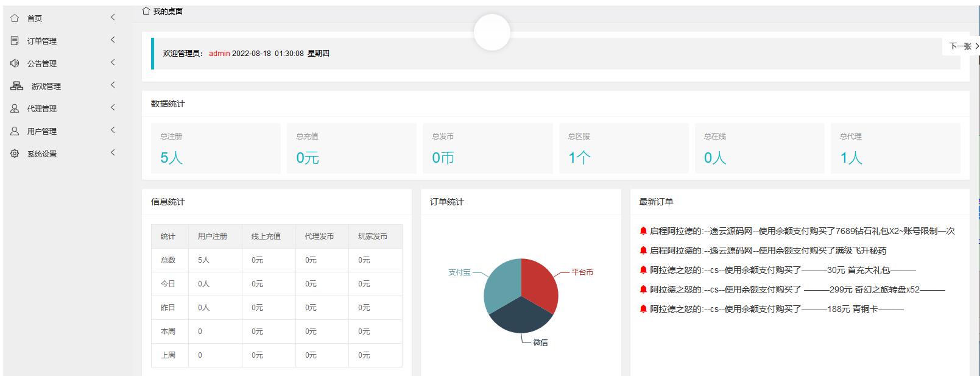Click the agent management person icon

coord(15,108)
